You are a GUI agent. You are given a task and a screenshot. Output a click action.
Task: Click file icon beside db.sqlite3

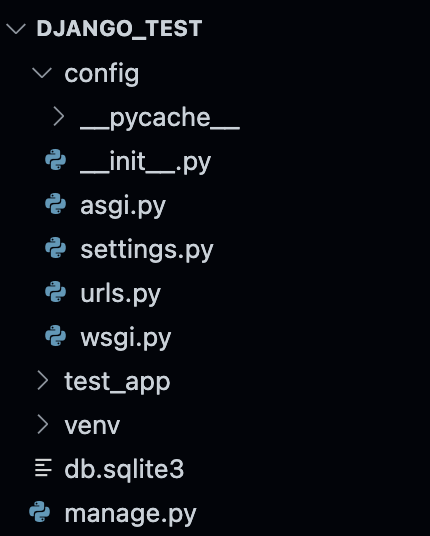point(43,468)
